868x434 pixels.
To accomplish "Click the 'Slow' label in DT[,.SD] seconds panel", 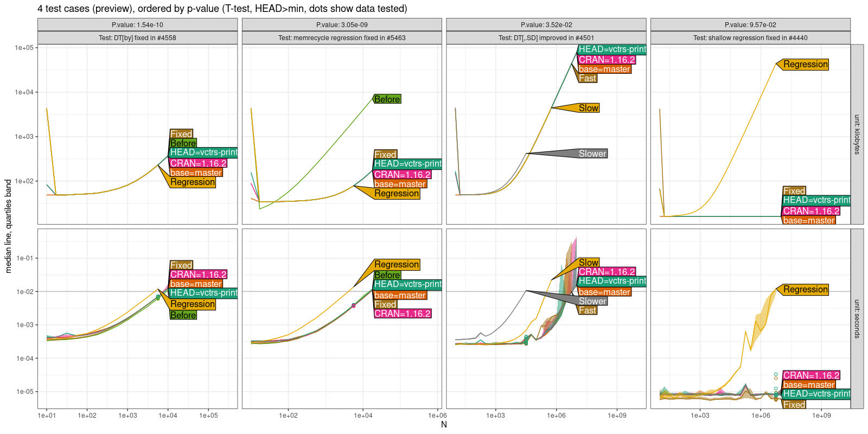I will coord(589,263).
